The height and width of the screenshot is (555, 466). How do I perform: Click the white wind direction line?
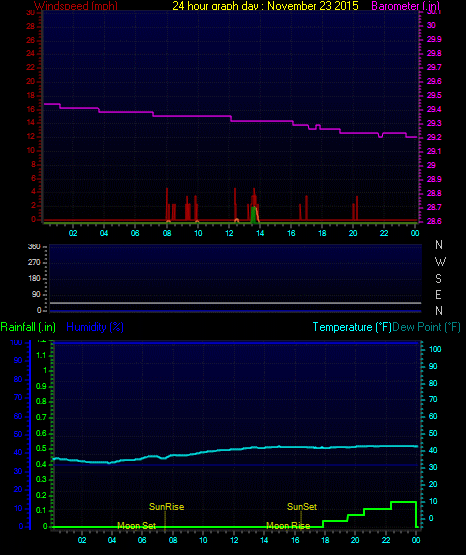pos(235,303)
